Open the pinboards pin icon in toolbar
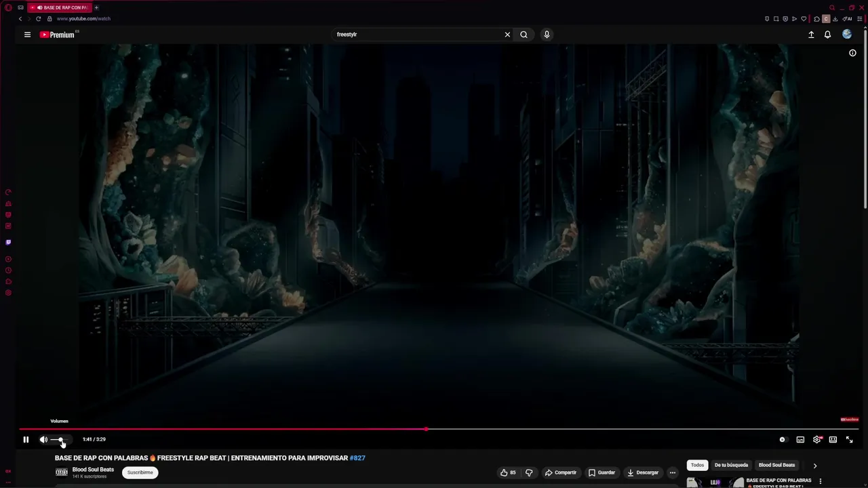 click(767, 19)
